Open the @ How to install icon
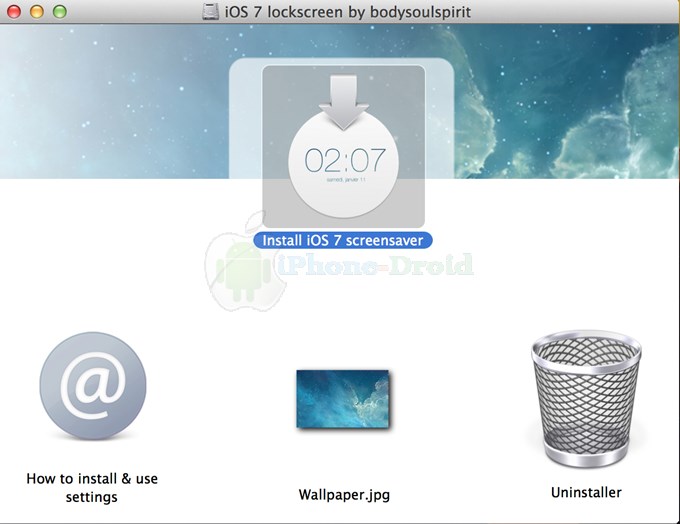680x524 pixels. click(92, 387)
